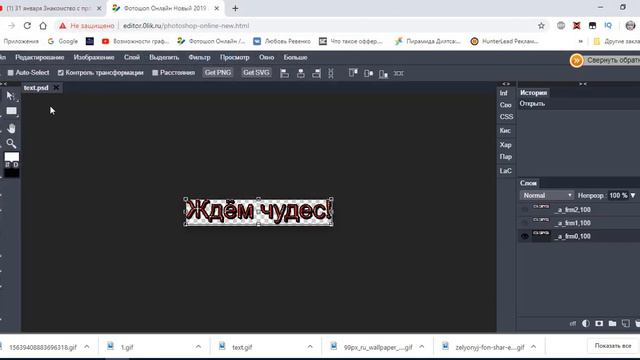Screen dimensions: 640x360
Task: Open the Редактирование menu
Action: point(40,57)
